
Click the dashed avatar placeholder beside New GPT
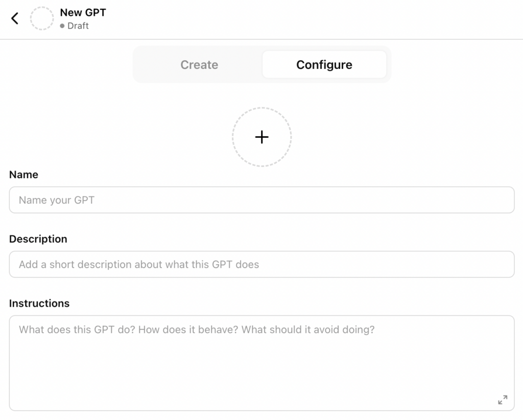42,19
